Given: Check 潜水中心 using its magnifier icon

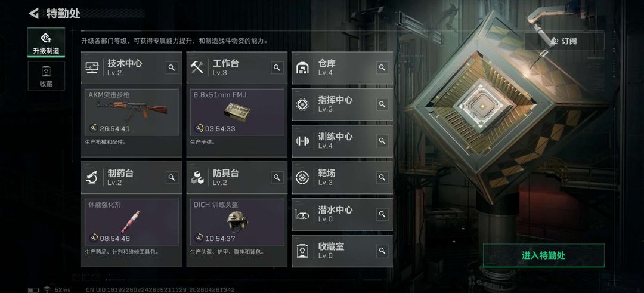Looking at the screenshot, I should pyautogui.click(x=382, y=214).
